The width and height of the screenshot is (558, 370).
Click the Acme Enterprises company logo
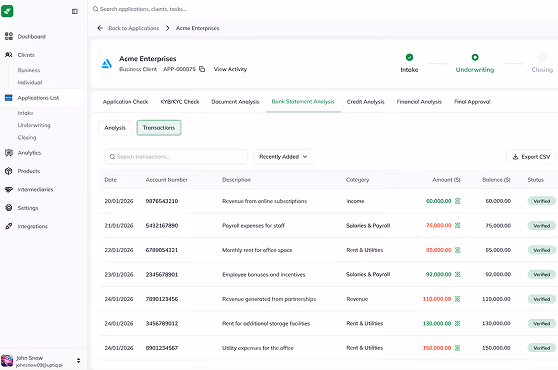pyautogui.click(x=107, y=64)
